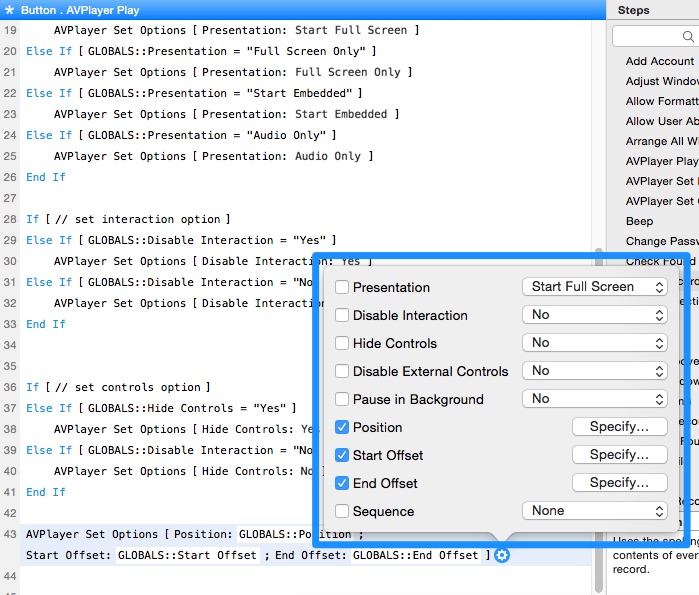Select the Beep step in Steps list
This screenshot has height=595, width=699.
coord(640,221)
